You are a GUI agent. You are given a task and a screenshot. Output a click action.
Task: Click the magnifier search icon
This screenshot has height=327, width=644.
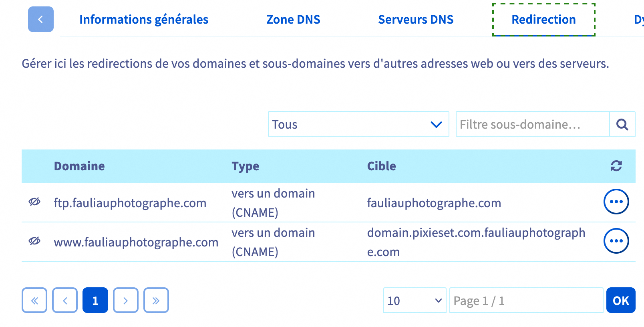click(x=622, y=124)
